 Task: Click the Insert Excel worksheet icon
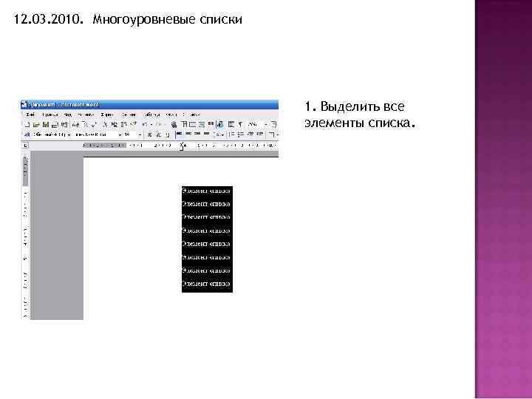202,125
